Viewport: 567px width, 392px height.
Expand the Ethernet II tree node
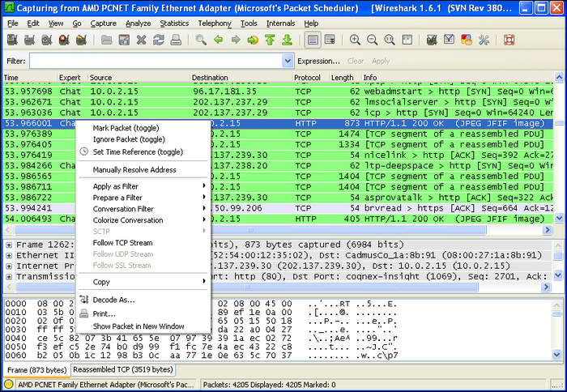click(x=9, y=256)
